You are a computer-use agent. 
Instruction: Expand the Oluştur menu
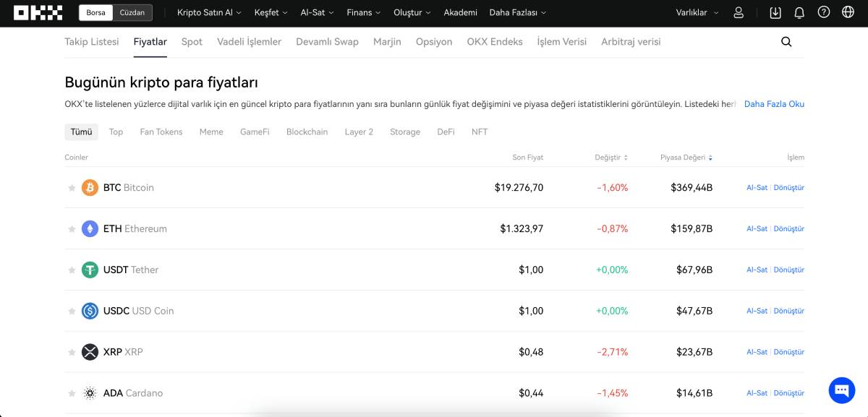[x=412, y=12]
